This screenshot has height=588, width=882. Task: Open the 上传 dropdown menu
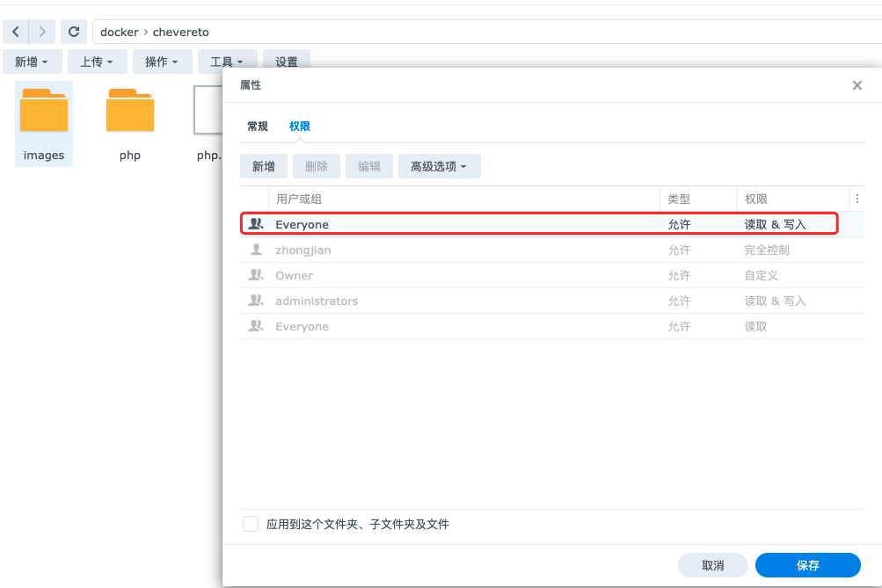pos(97,62)
